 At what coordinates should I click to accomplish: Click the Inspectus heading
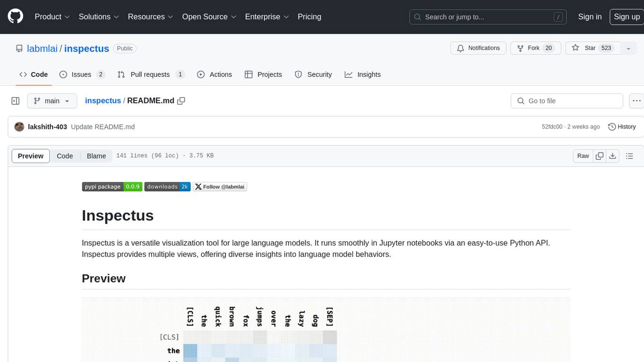[118, 216]
